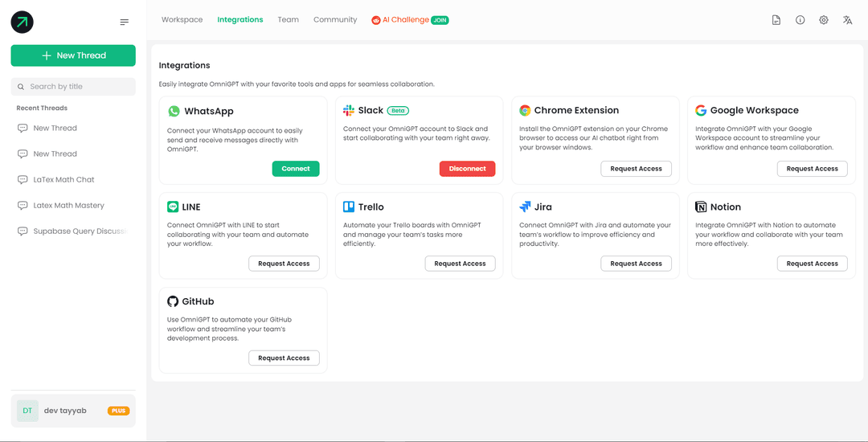Select the Integrations tab
Image resolution: width=868 pixels, height=442 pixels.
click(240, 19)
